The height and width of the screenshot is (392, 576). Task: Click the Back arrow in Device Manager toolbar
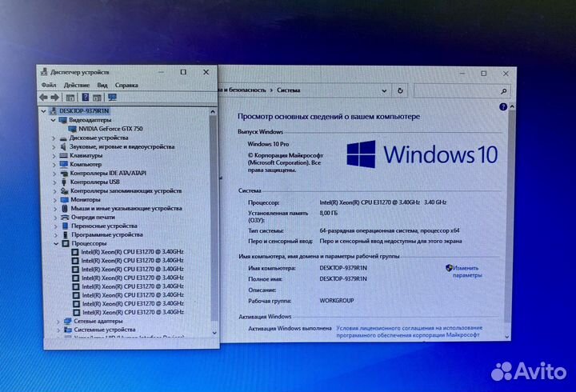[x=43, y=98]
